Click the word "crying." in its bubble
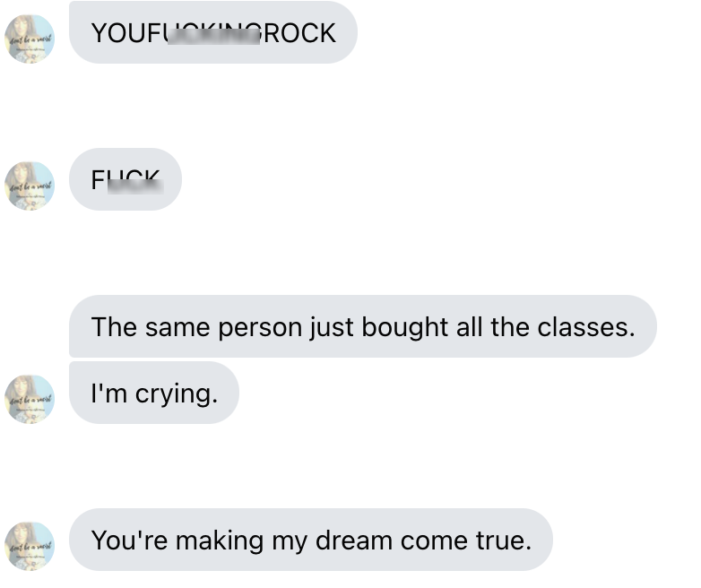 176,394
